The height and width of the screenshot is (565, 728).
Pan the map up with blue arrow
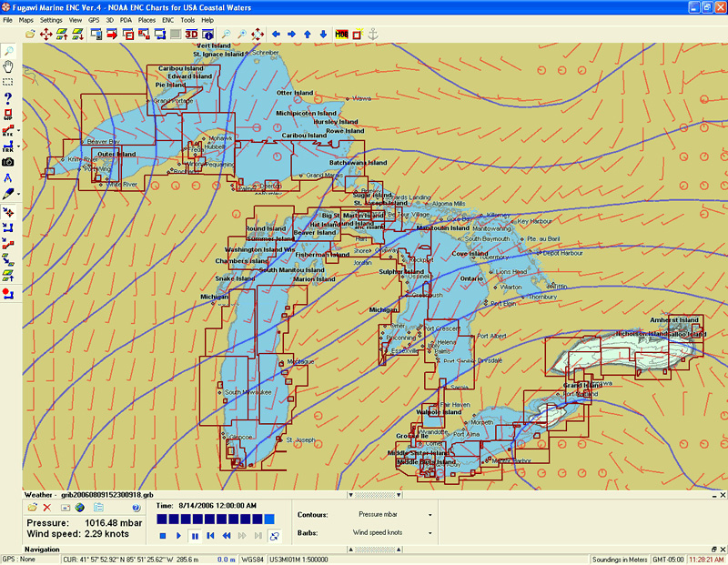[x=308, y=34]
